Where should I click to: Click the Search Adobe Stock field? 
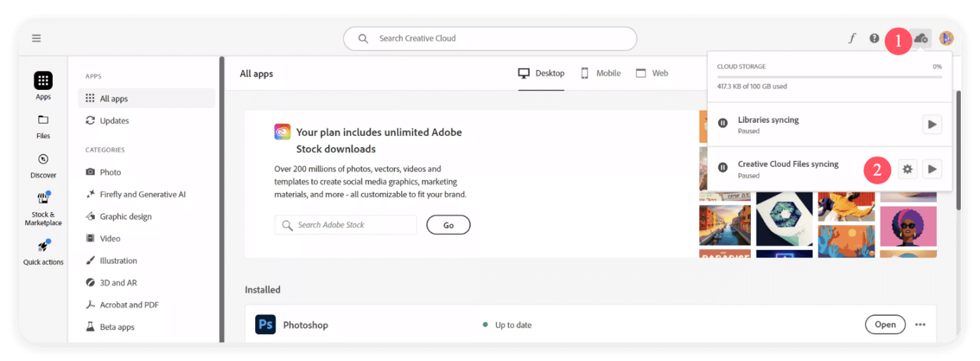tap(345, 225)
